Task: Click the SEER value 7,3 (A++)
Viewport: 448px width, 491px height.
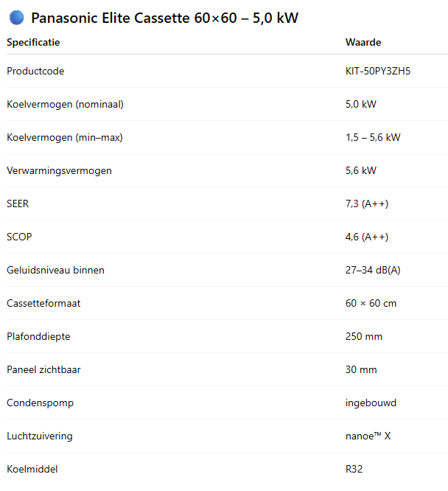Action: (x=367, y=204)
